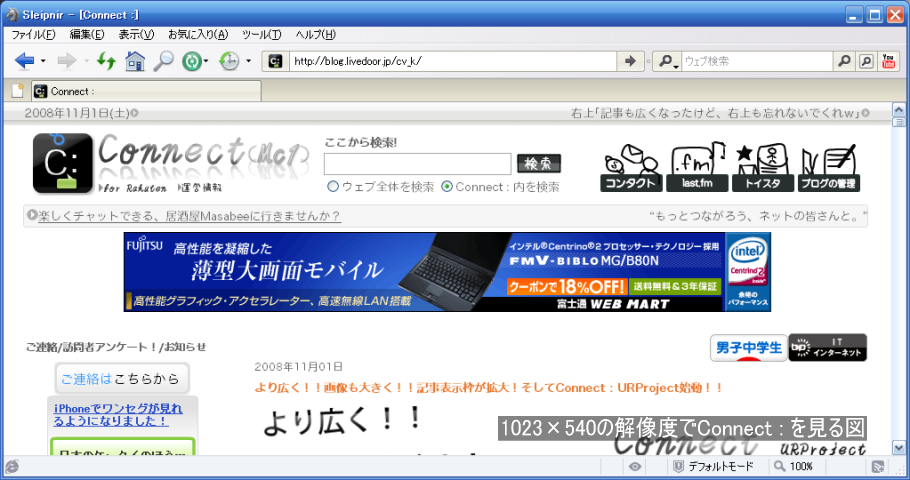Open the ファイル(F) menu

pos(33,35)
